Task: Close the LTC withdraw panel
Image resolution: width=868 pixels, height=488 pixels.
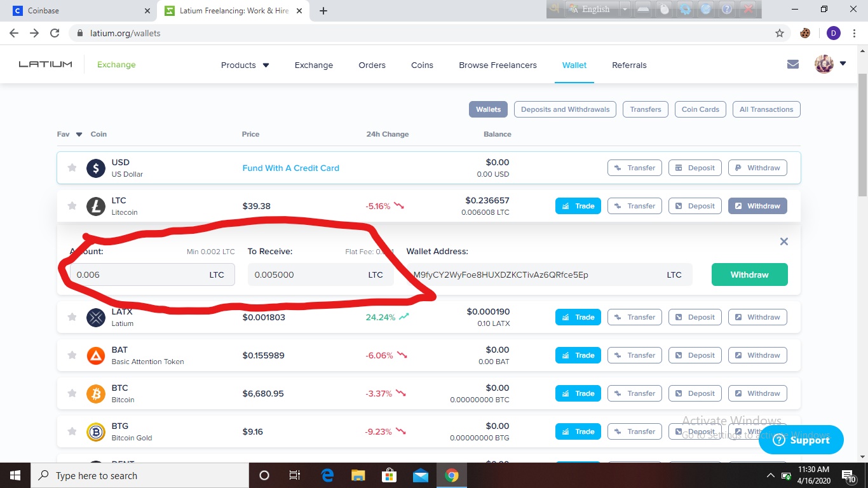Action: [x=784, y=241]
